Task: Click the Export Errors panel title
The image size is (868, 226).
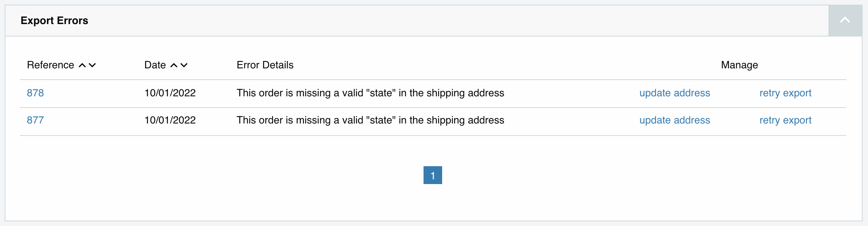Action: 54,21
